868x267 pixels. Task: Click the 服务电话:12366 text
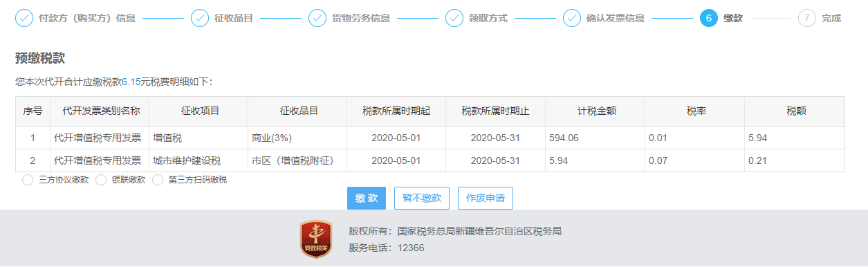pyautogui.click(x=387, y=248)
